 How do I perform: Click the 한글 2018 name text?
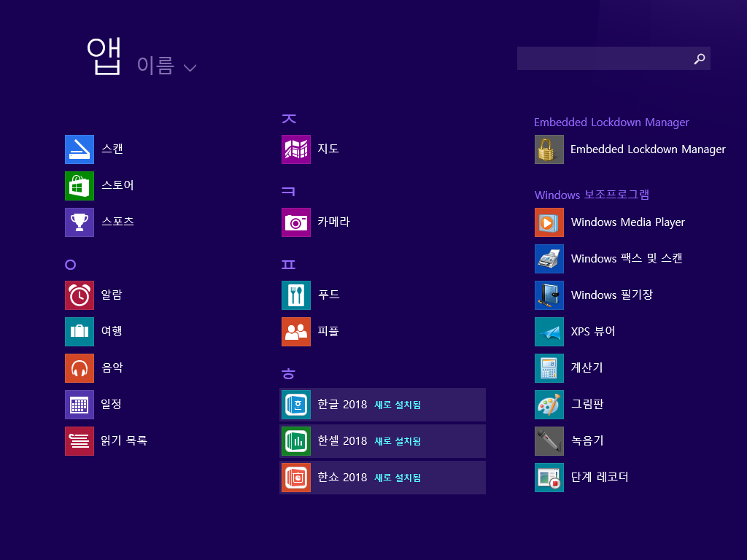point(342,404)
